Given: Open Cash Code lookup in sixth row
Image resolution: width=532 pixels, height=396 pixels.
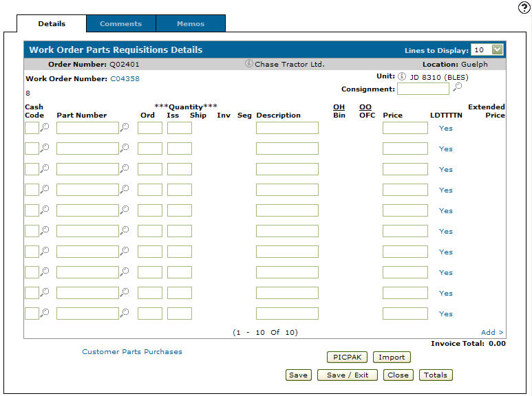Looking at the screenshot, I should (45, 231).
